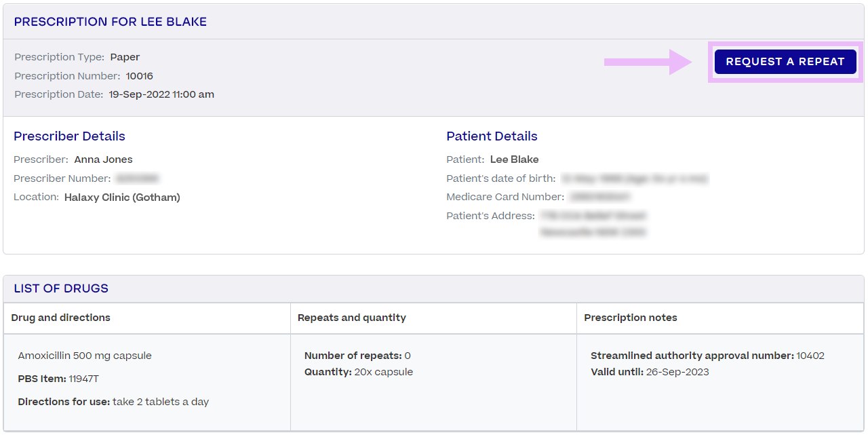The height and width of the screenshot is (435, 868).
Task: Click the blurred patient's date of birth
Action: [x=634, y=178]
